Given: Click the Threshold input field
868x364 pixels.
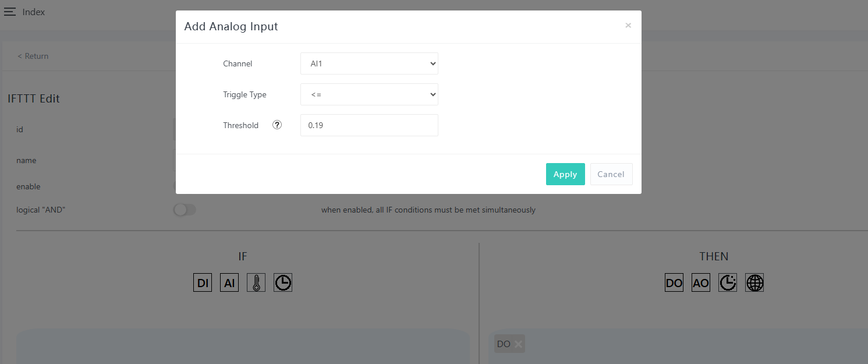Looking at the screenshot, I should [369, 125].
